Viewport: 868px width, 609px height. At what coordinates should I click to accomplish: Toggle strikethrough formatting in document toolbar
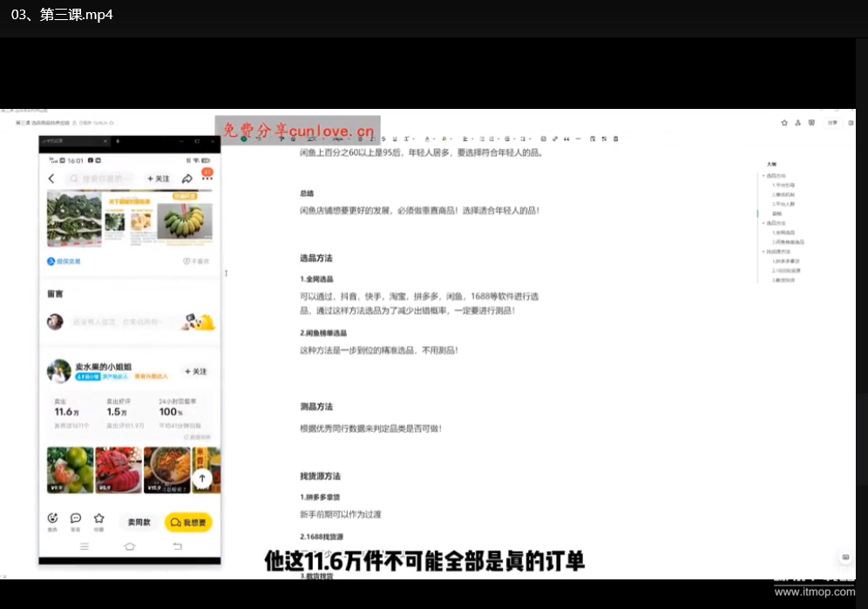383,139
